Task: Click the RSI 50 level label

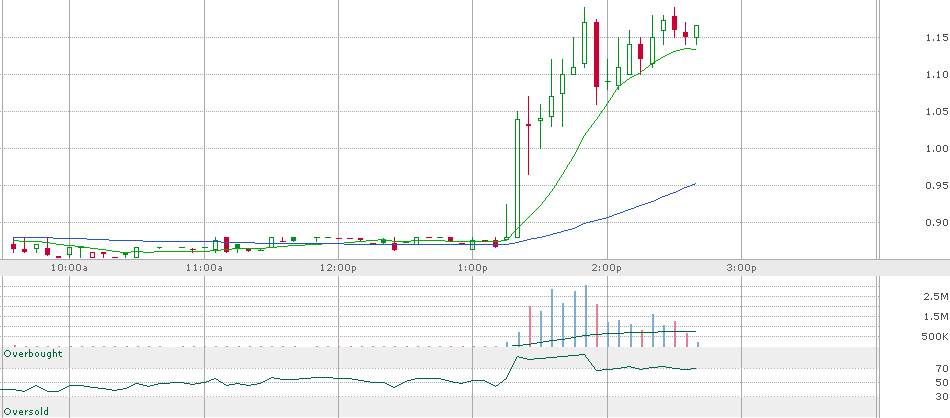Action: [x=942, y=382]
